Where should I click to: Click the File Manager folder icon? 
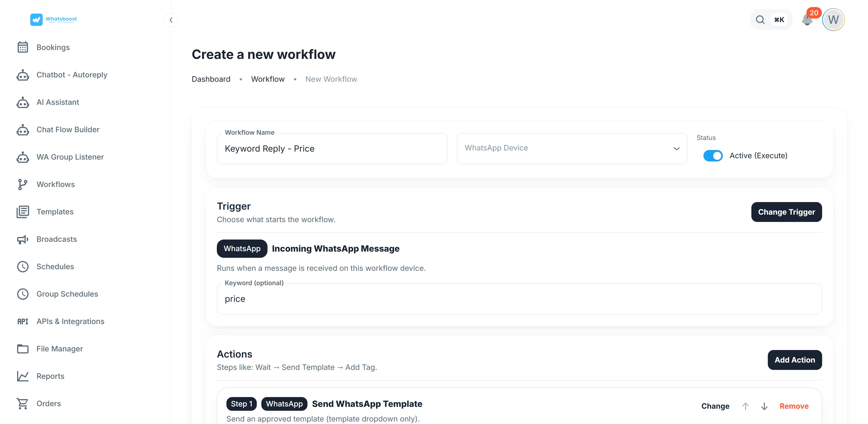pos(23,349)
